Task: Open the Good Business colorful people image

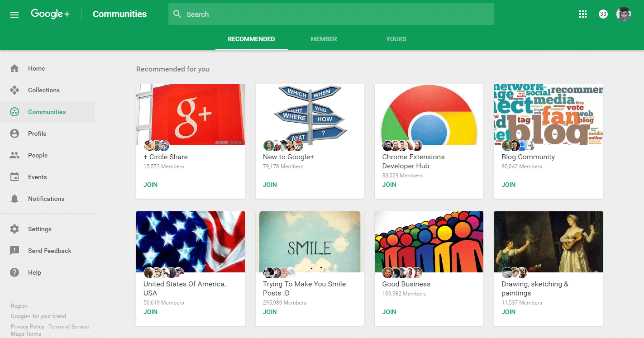Action: click(x=429, y=242)
